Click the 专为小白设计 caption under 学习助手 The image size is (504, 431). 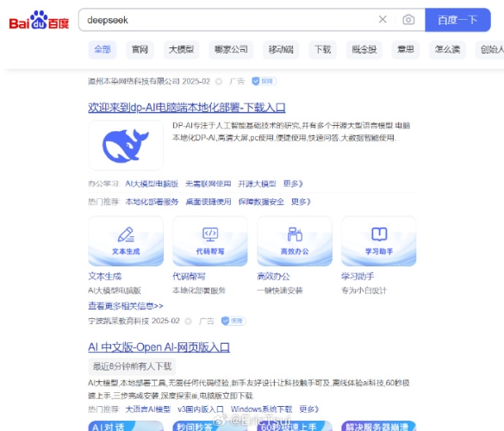tap(364, 290)
